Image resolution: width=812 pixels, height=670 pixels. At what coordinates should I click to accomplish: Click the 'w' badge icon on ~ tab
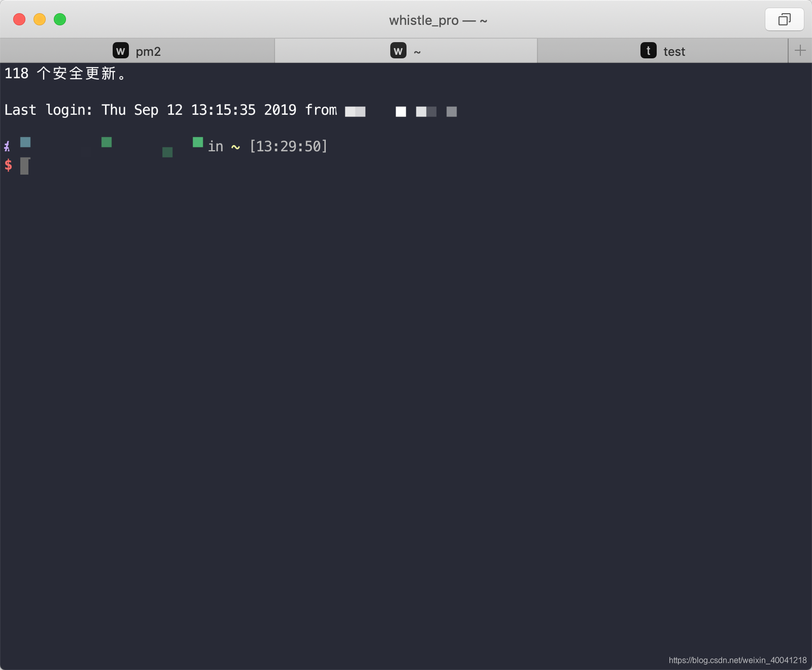pos(398,51)
